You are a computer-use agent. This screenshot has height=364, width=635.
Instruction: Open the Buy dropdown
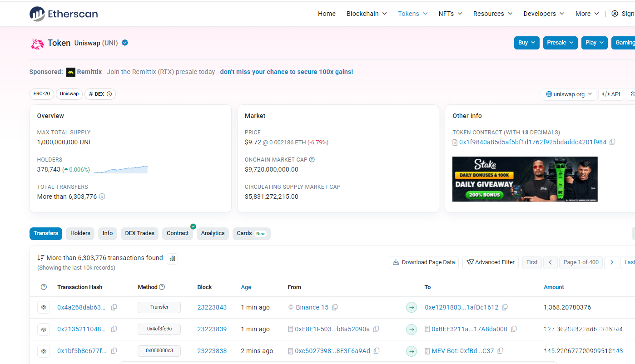pyautogui.click(x=526, y=43)
